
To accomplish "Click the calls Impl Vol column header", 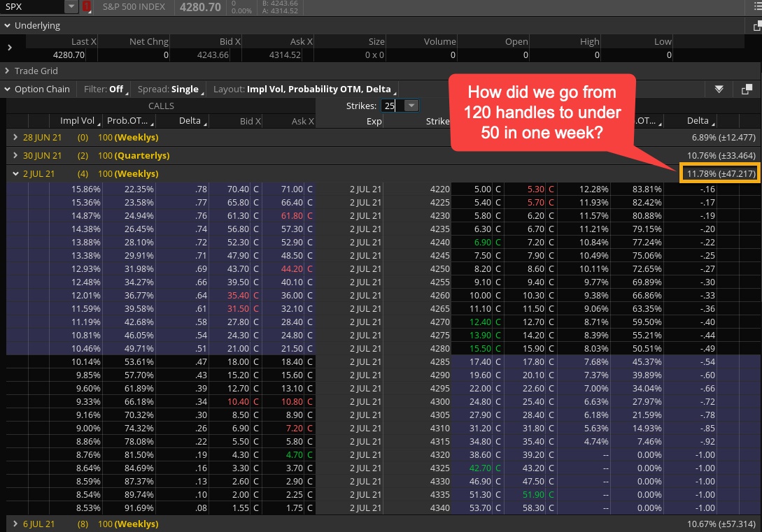I will point(77,121).
